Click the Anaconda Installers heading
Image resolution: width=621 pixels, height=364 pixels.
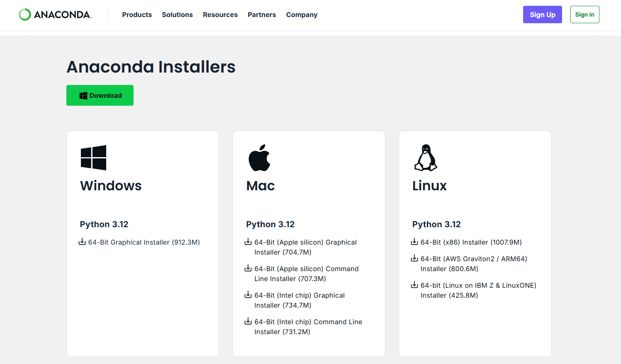(151, 67)
